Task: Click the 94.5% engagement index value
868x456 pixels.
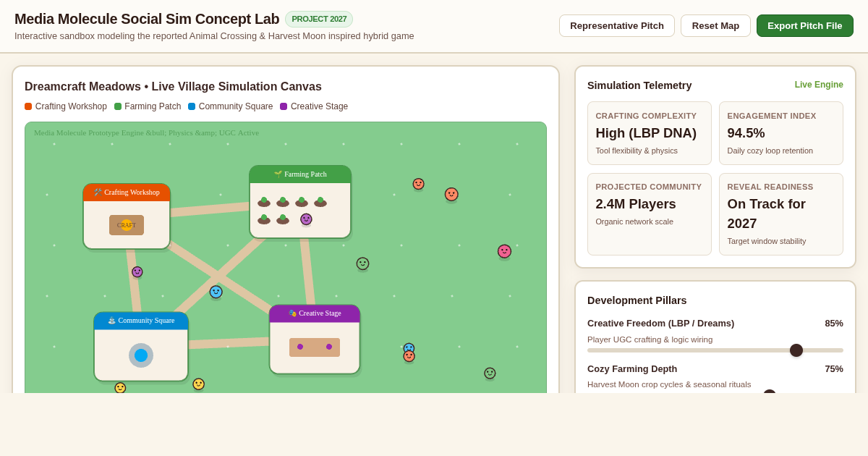Action: click(746, 133)
